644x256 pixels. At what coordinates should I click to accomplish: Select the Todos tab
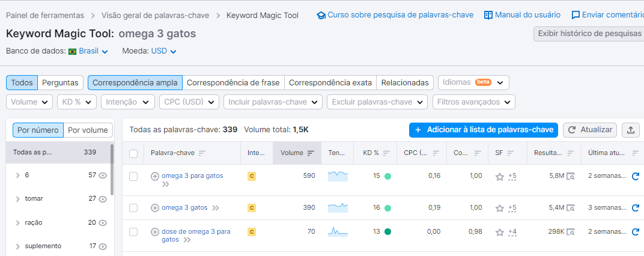[22, 82]
